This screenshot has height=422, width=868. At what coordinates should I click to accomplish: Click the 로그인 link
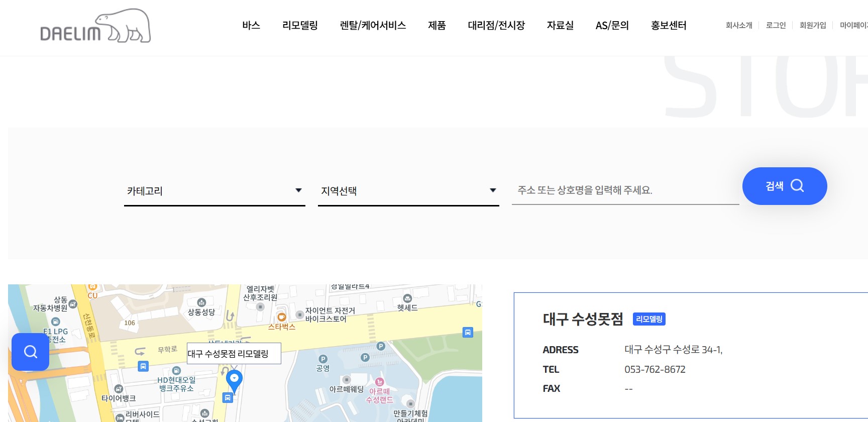[x=776, y=25]
